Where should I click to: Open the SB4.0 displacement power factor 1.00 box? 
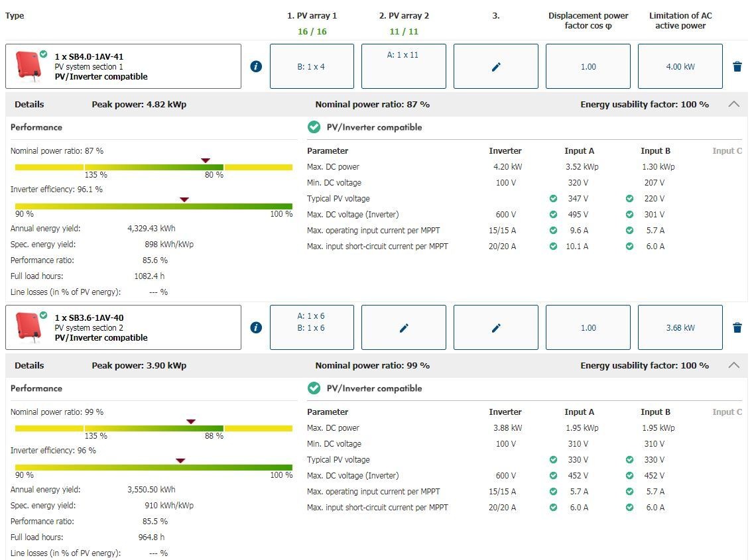588,66
